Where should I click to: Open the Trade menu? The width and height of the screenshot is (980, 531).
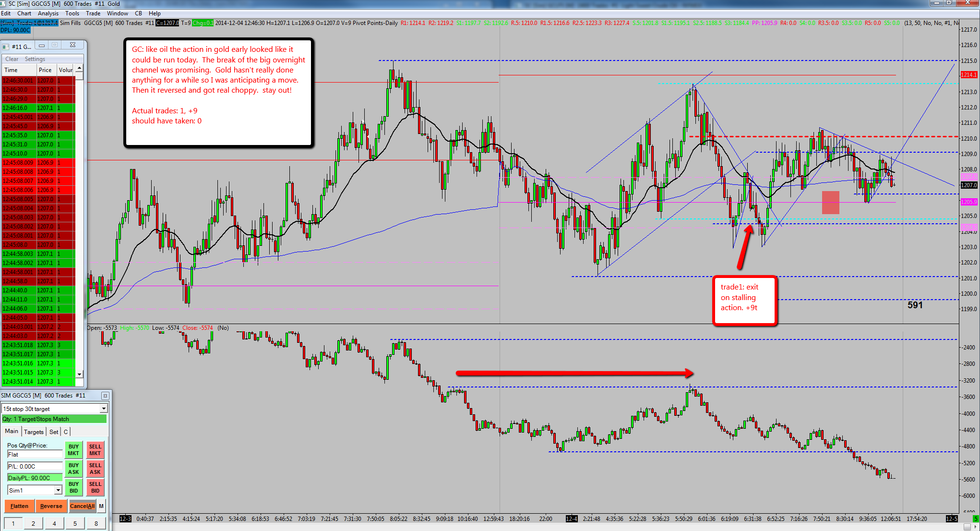[x=93, y=13]
